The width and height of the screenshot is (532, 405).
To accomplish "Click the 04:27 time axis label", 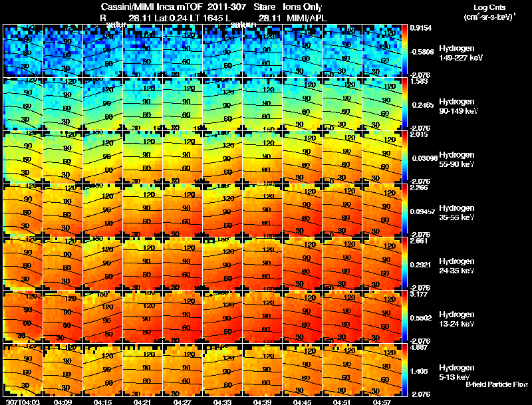I will (182, 402).
